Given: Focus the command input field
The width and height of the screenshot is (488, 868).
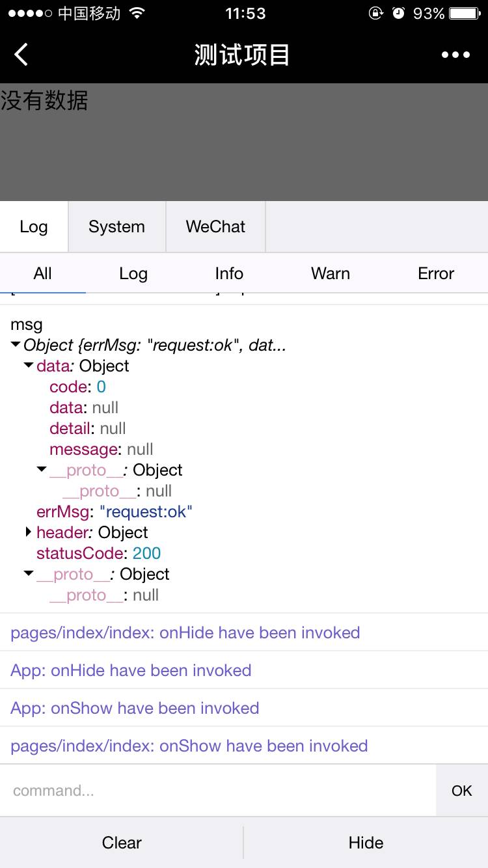Looking at the screenshot, I should pyautogui.click(x=218, y=791).
